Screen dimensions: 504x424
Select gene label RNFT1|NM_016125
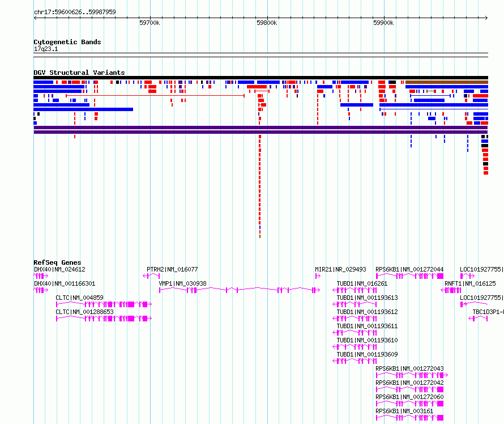pos(470,283)
